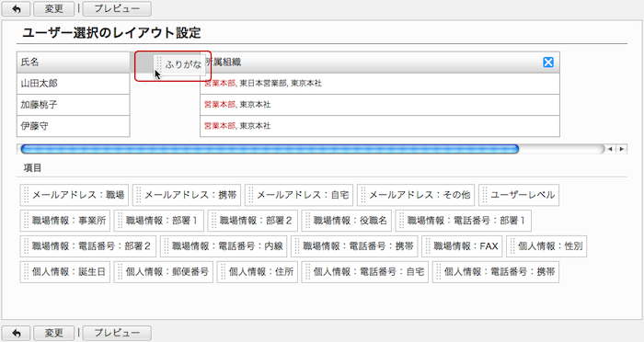Image resolution: width=644 pixels, height=342 pixels.
Task: Click the 山田太郎 name cell
Action: (73, 84)
